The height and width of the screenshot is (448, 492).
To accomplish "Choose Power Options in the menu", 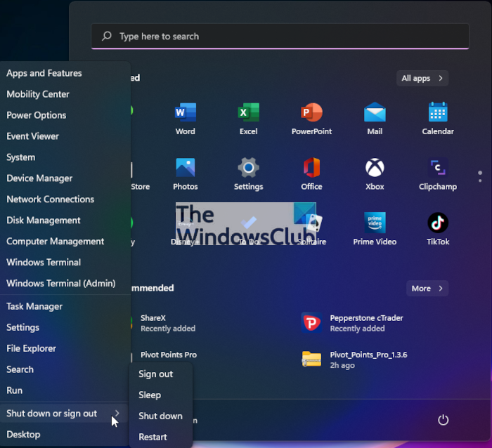I will tap(65, 115).
